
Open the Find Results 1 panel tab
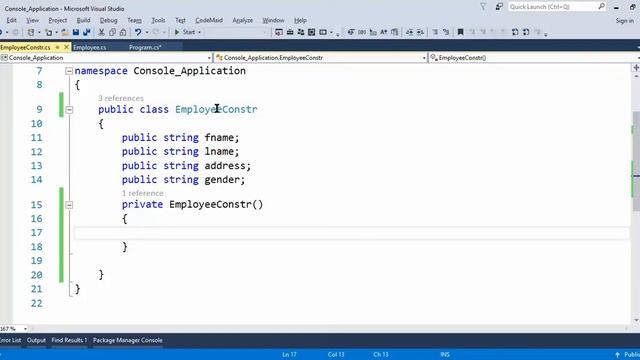click(x=69, y=340)
